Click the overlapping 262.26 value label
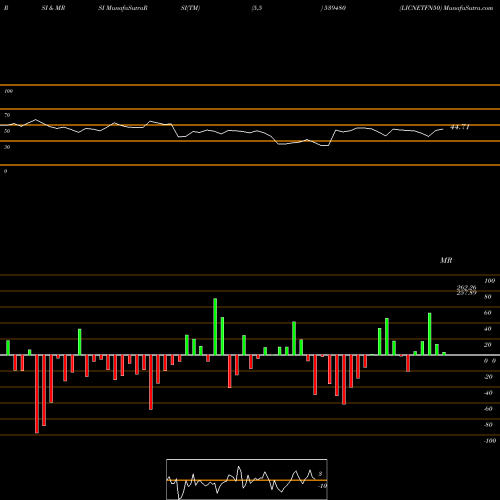Image resolution: width=500 pixels, height=500 pixels. 467,287
